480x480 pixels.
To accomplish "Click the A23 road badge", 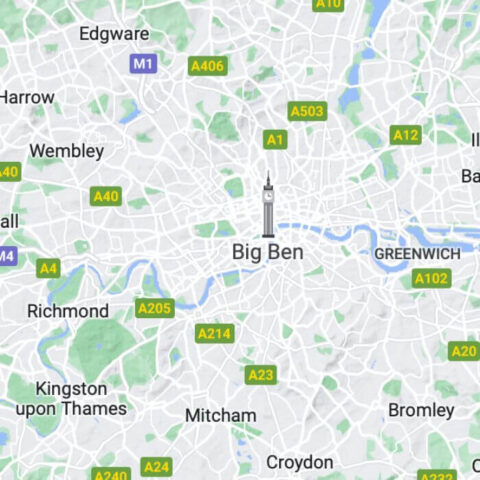I will 261,375.
